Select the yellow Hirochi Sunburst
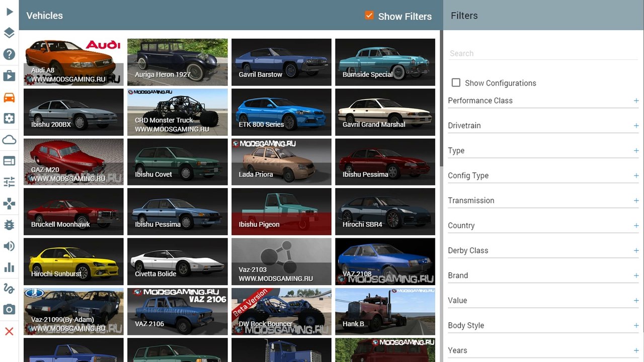The width and height of the screenshot is (644, 362). pos(73,261)
